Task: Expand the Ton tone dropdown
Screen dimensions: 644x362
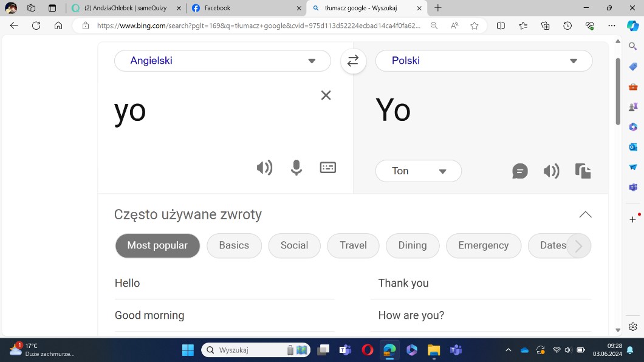Action: [418, 171]
